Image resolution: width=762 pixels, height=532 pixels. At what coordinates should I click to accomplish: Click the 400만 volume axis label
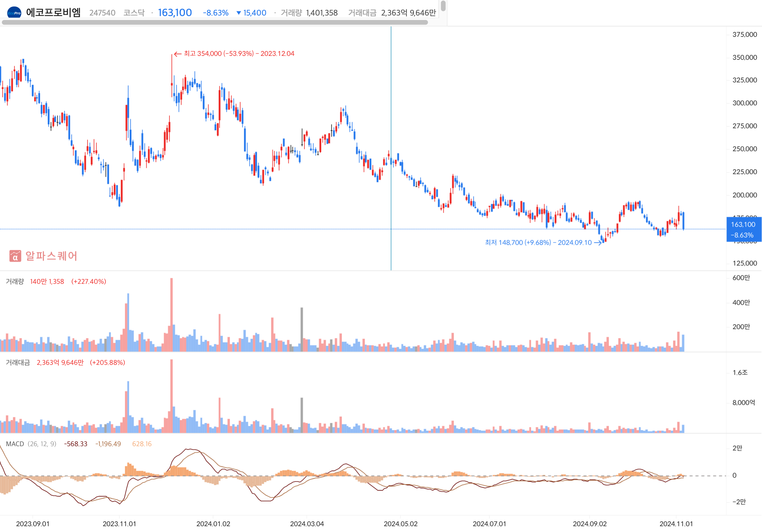[741, 302]
